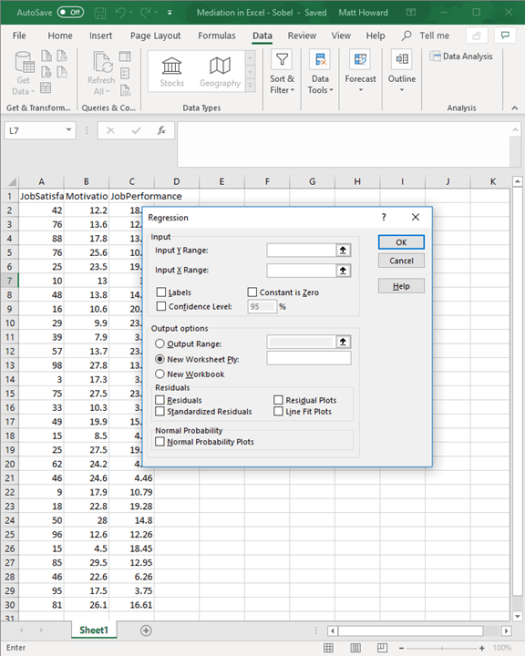Check the Residuals checkbox
This screenshot has width=525, height=656.
tap(160, 400)
